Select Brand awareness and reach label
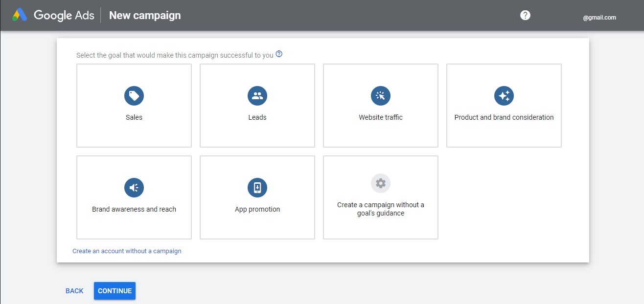The height and width of the screenshot is (304, 644). [134, 209]
